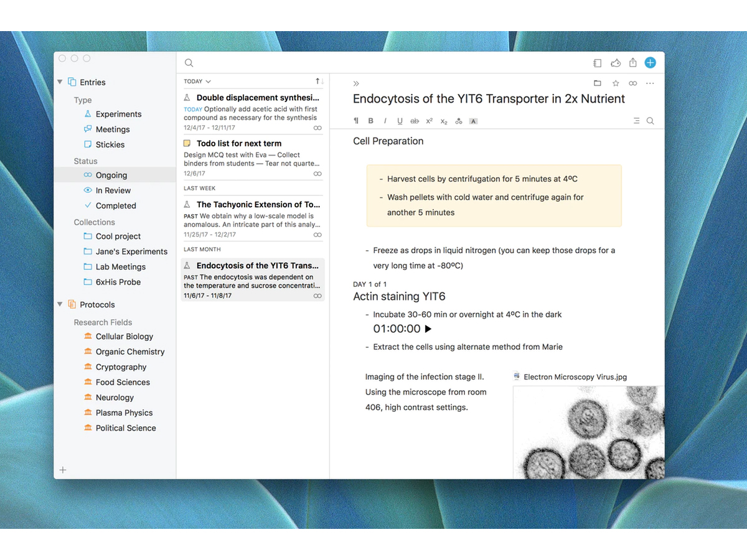The width and height of the screenshot is (747, 560).
Task: Toggle underline text formatting
Action: pyautogui.click(x=400, y=121)
